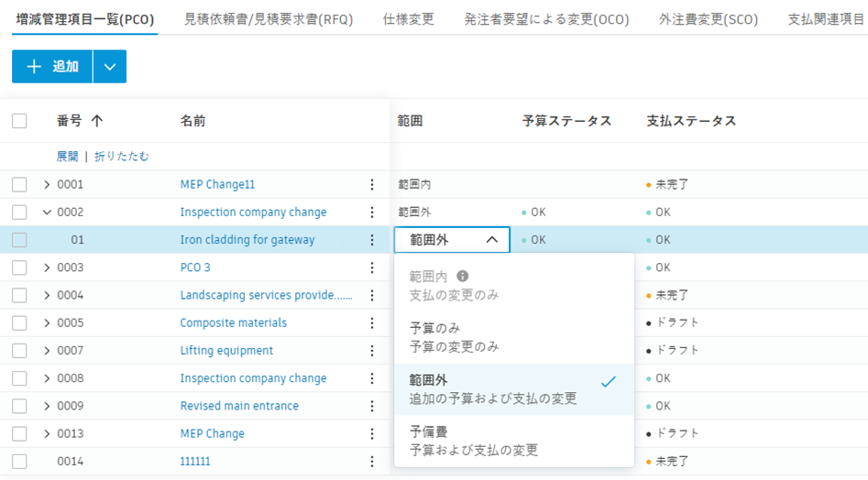868x480 pixels.
Task: Click kebab menu for Iron cladding for gateway
Action: point(372,240)
